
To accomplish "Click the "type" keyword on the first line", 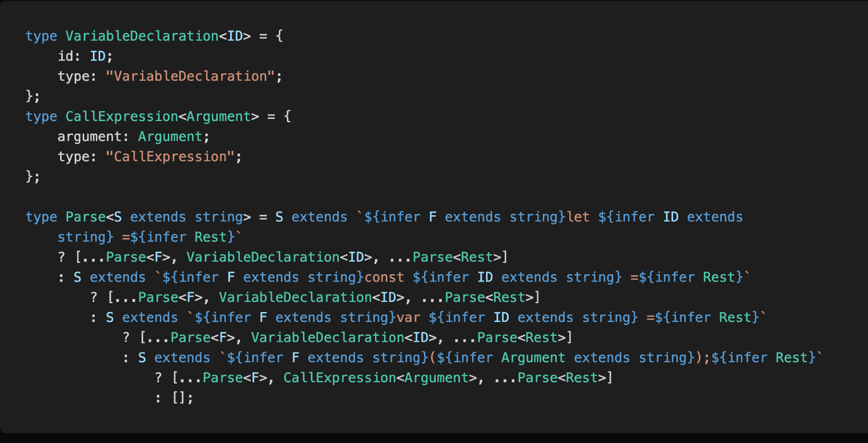I will 41,36.
